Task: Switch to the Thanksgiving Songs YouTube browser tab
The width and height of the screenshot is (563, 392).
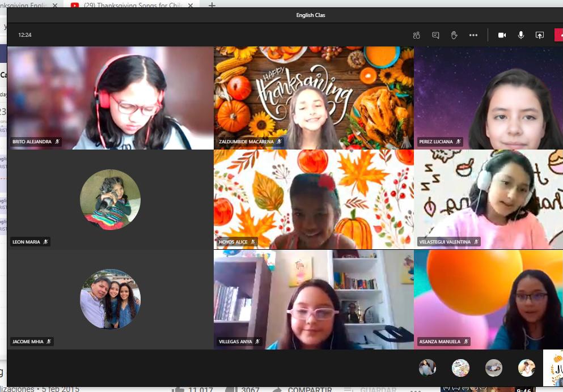Action: click(132, 5)
